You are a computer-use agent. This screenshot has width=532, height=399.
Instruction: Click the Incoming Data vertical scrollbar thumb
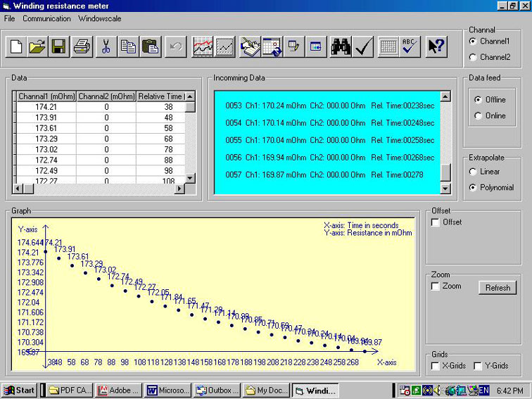[x=445, y=172]
